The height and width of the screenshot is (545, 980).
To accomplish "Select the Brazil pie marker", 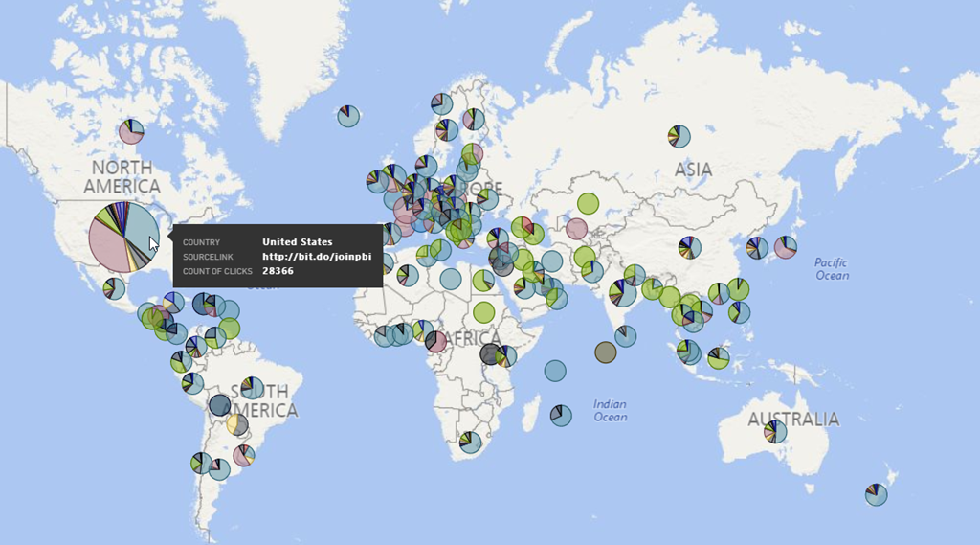I will [253, 387].
